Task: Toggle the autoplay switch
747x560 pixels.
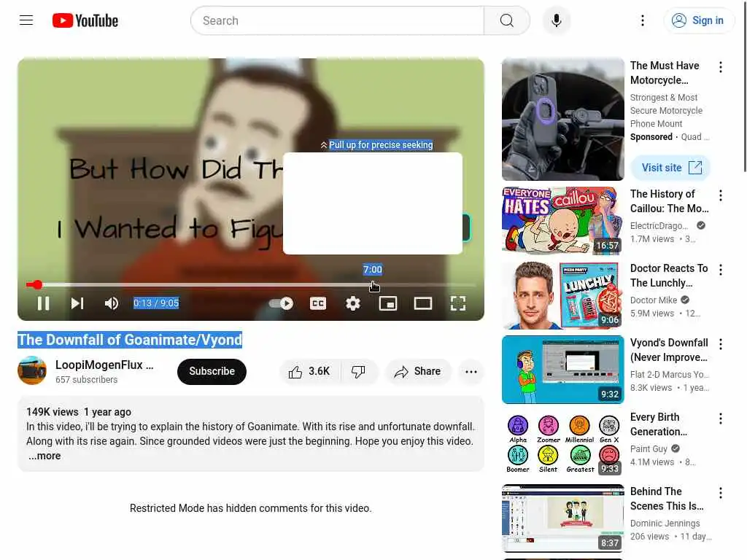Action: [x=281, y=303]
